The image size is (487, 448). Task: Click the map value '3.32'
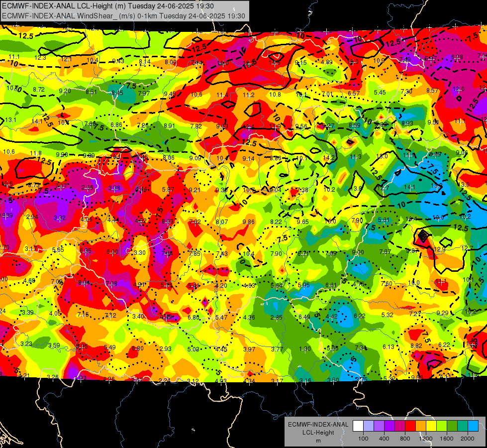59,218
